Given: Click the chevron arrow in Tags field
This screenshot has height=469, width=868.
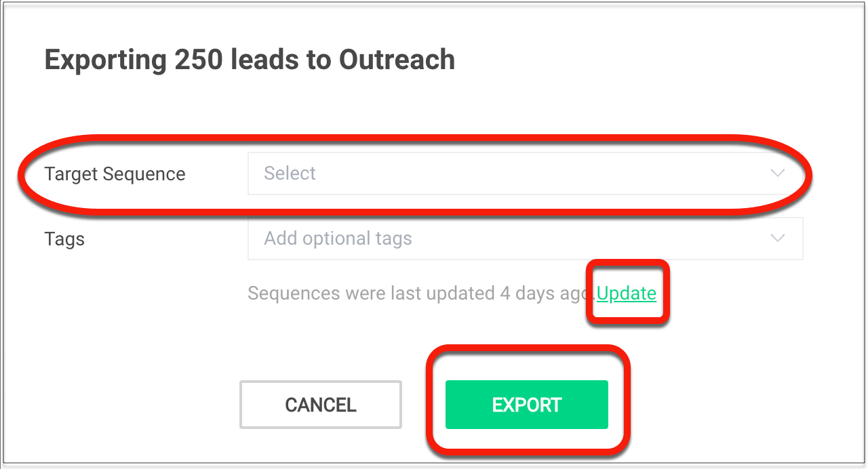Looking at the screenshot, I should click(778, 239).
